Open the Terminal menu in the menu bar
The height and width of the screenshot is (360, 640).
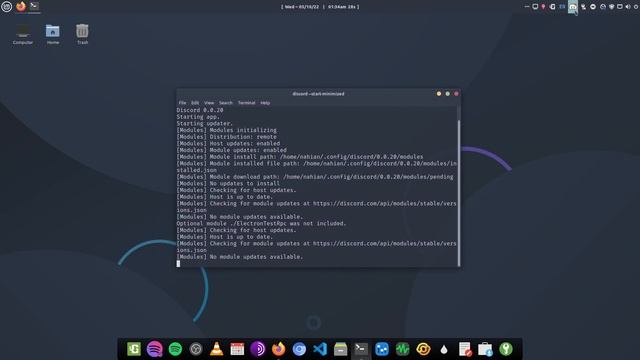(x=247, y=103)
